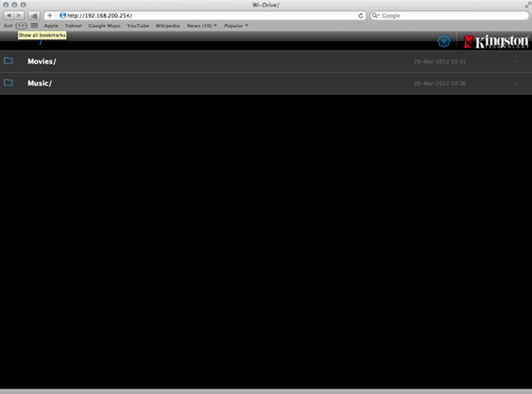532x394 pixels.
Task: Go back with the left arrow
Action: [9, 16]
